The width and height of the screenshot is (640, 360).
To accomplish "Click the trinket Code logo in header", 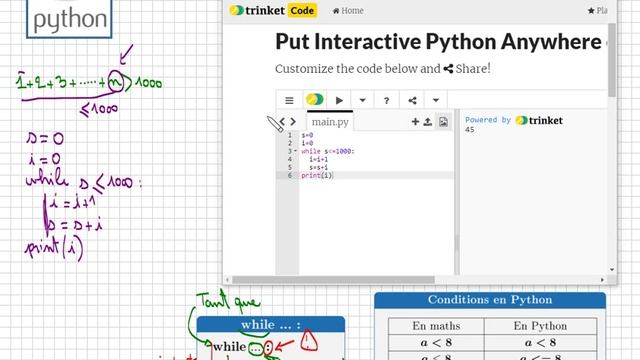I will point(273,10).
